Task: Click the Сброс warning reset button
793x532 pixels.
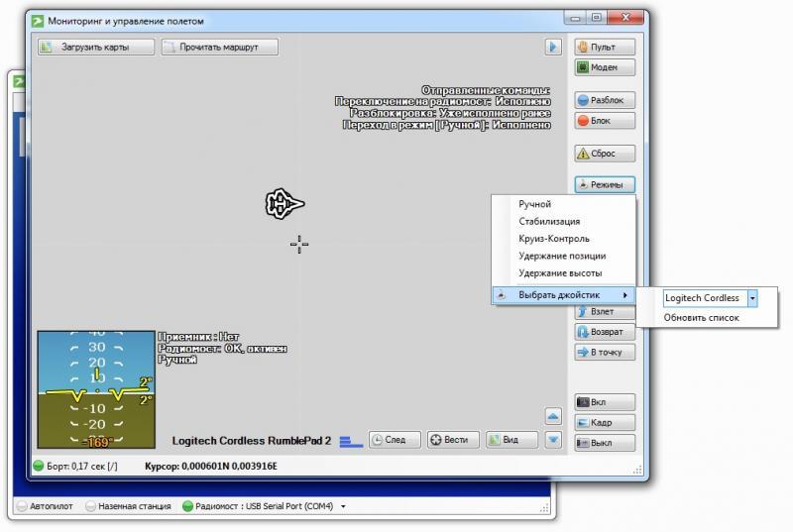Action: [x=604, y=154]
